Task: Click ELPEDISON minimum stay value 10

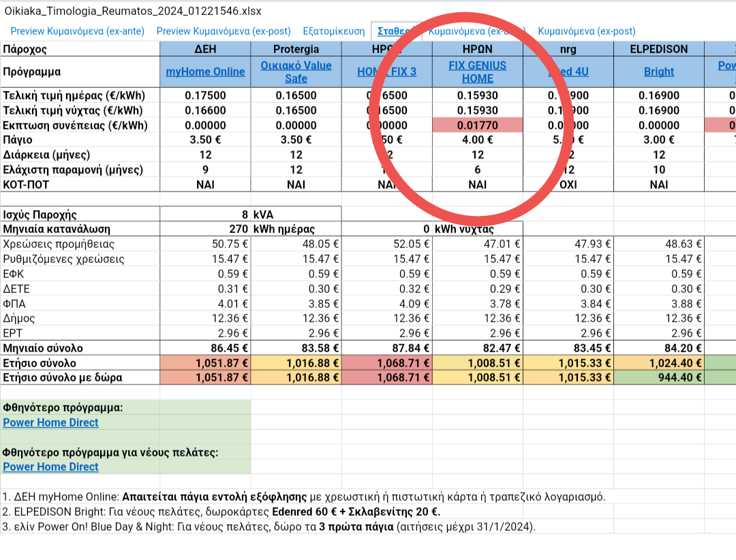Action: pyautogui.click(x=659, y=170)
